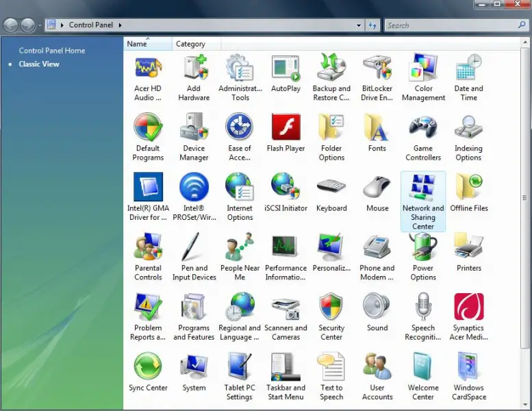Expand the address bar history dropdown
The image size is (532, 411).
tap(359, 25)
